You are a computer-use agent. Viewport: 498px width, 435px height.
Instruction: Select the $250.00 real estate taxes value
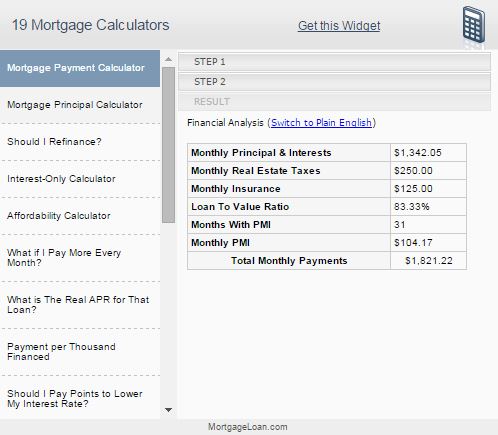(x=413, y=171)
